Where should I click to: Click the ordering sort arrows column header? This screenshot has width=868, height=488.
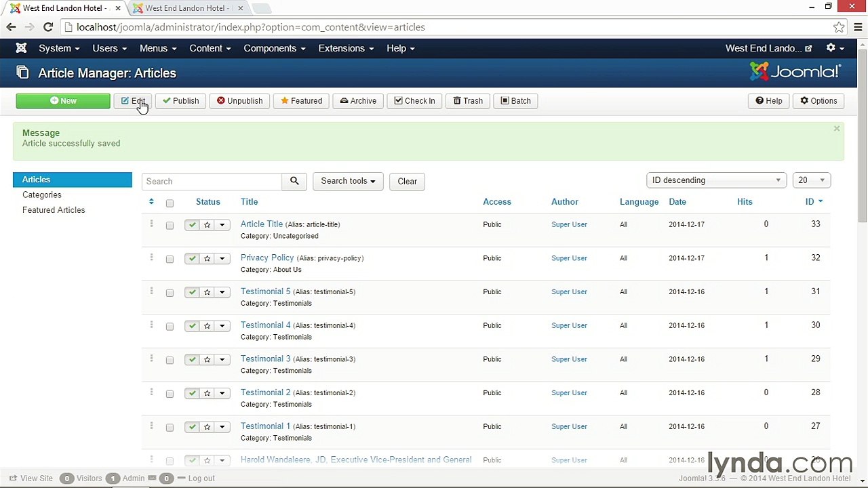click(151, 201)
